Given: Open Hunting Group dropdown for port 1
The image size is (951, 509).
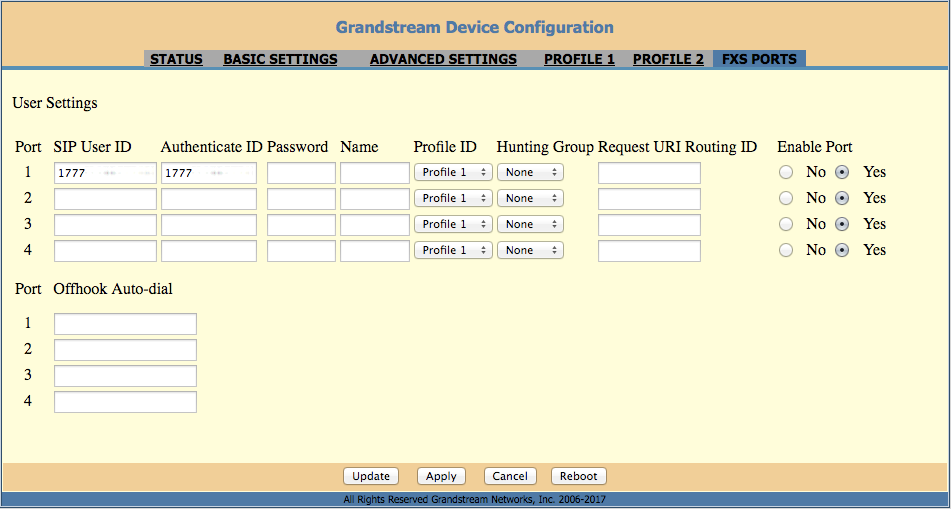Looking at the screenshot, I should coord(530,172).
